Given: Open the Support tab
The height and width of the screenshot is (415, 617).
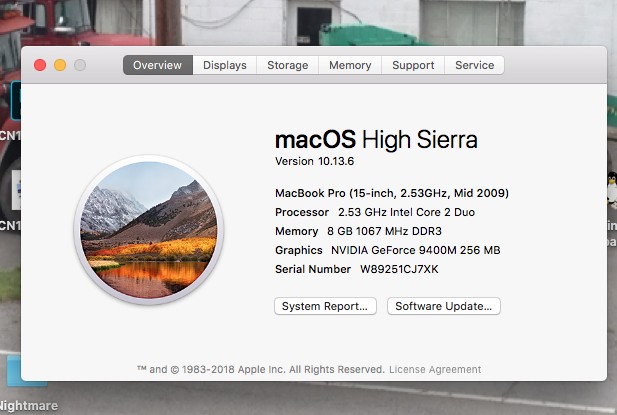Looking at the screenshot, I should point(413,65).
